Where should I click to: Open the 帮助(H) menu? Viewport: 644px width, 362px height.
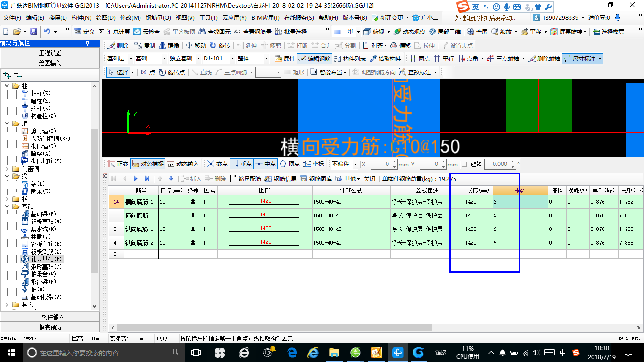coord(328,17)
